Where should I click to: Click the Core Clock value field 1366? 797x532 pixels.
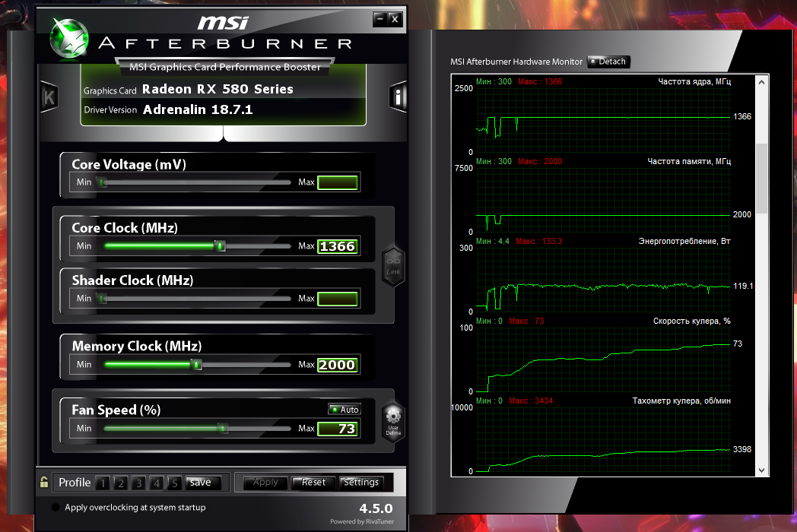338,246
